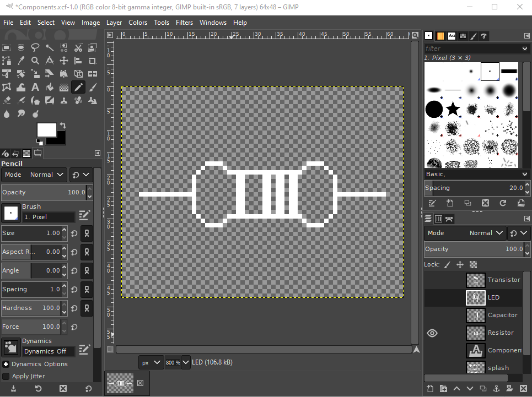The width and height of the screenshot is (532, 397).
Task: Select the Rectangle Select tool
Action: pyautogui.click(x=7, y=47)
